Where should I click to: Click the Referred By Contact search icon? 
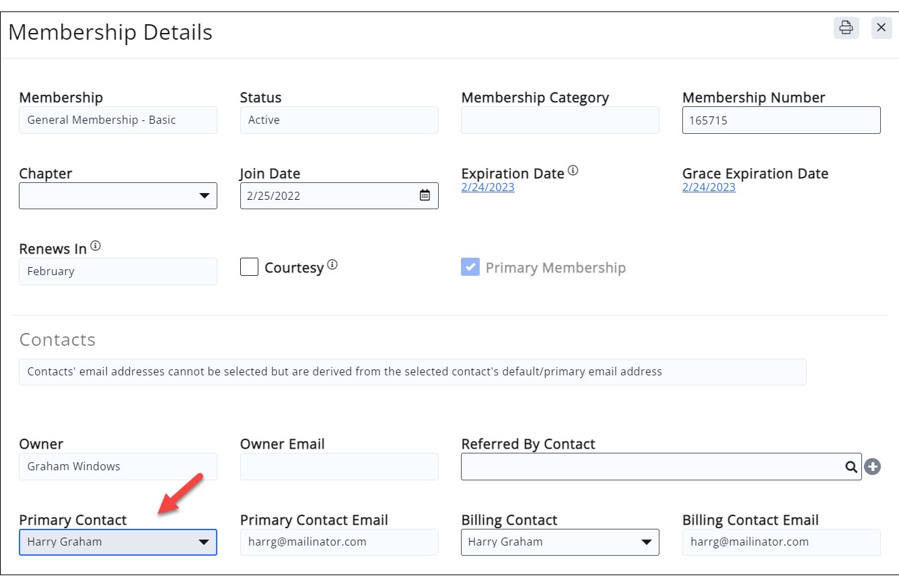[x=851, y=467]
